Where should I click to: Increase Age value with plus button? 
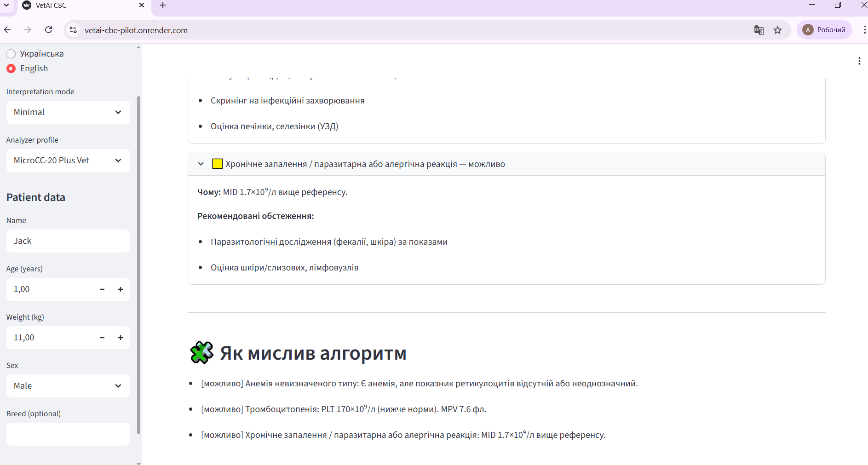121,289
